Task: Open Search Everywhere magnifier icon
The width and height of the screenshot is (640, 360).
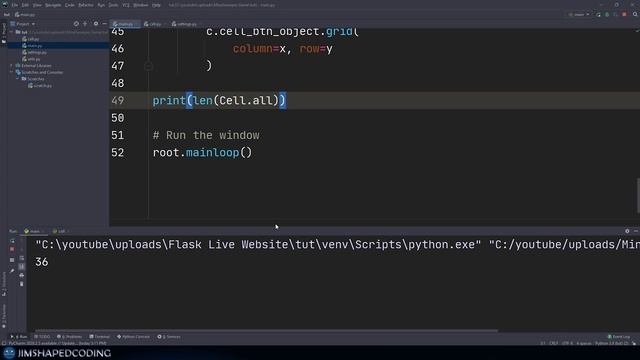Action: coord(635,15)
